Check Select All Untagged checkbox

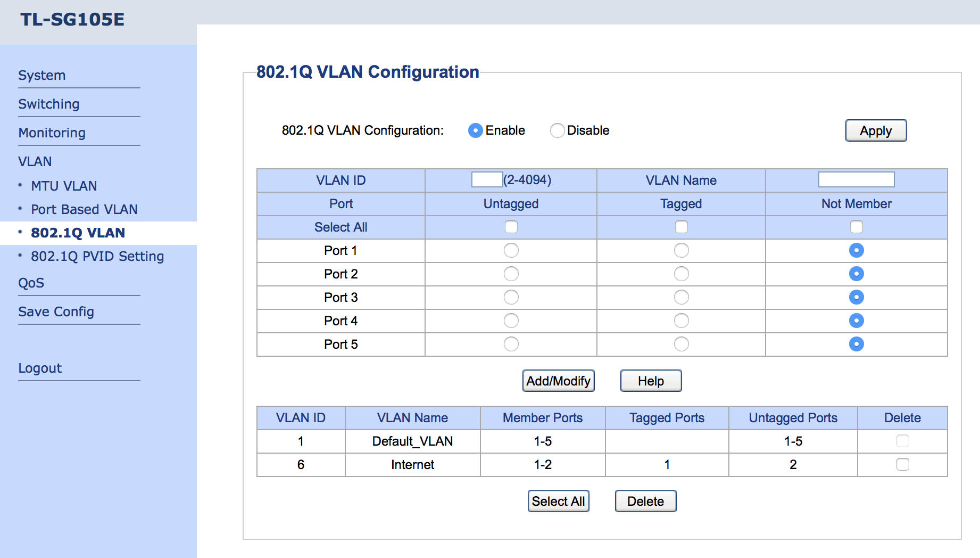511,227
